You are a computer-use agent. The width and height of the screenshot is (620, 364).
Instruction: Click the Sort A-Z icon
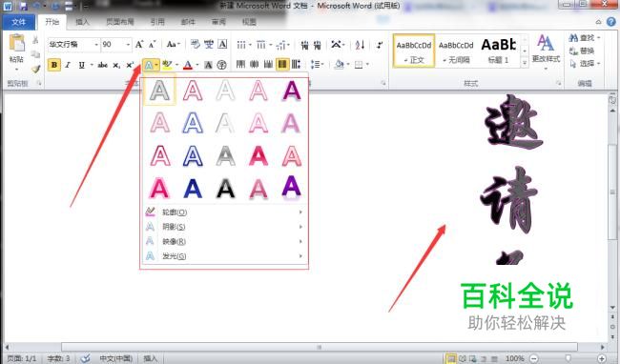360,45
